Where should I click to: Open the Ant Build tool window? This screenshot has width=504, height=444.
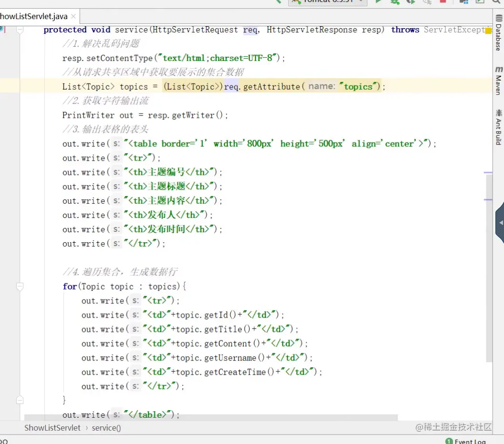[499, 127]
